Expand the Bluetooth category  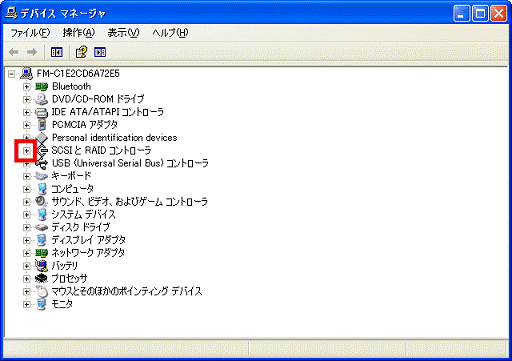27,87
